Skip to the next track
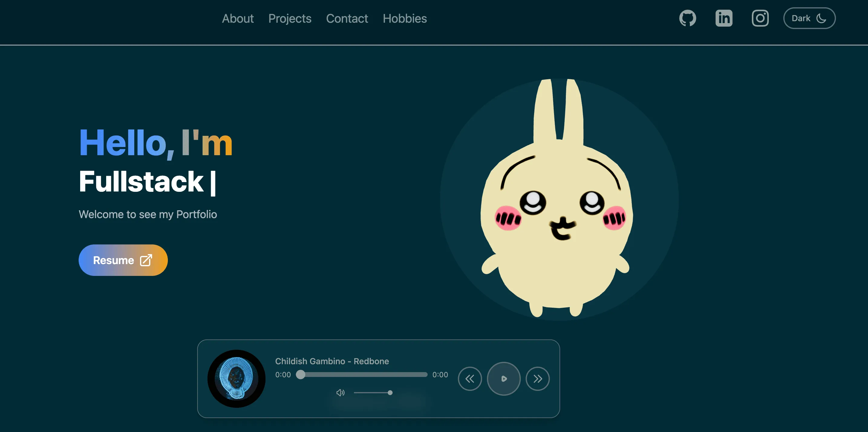 tap(537, 378)
